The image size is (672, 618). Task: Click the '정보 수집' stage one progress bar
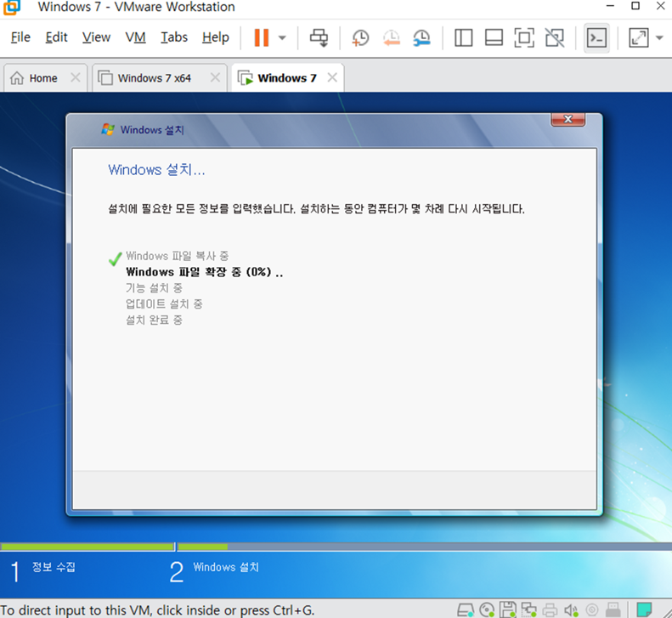87,547
